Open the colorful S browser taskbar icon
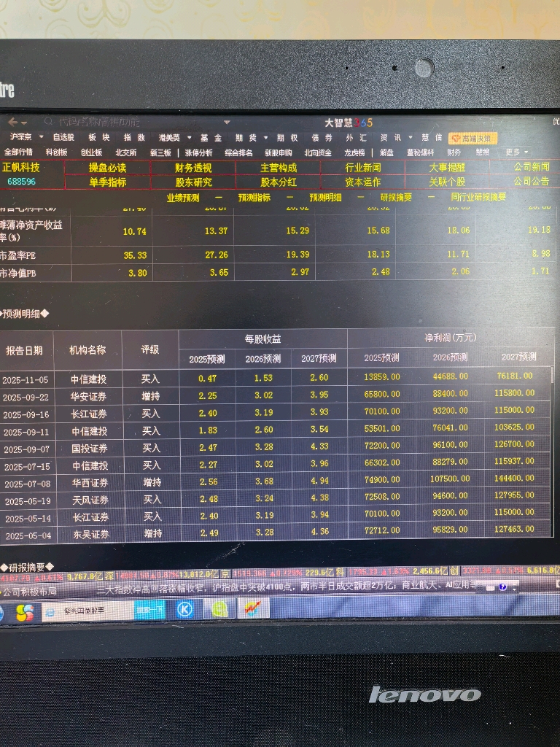The width and height of the screenshot is (560, 747). pyautogui.click(x=24, y=612)
